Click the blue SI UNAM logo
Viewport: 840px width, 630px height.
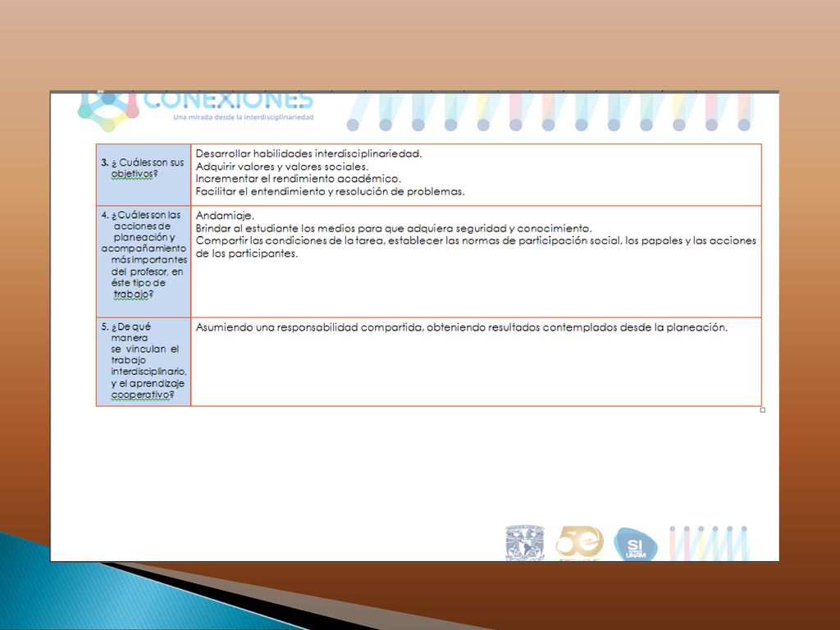[636, 545]
